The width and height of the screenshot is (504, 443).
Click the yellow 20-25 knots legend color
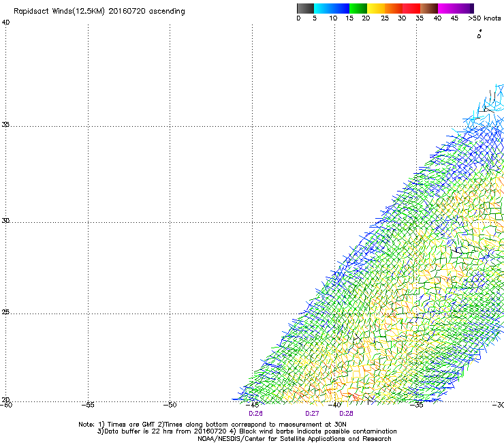[x=376, y=8]
